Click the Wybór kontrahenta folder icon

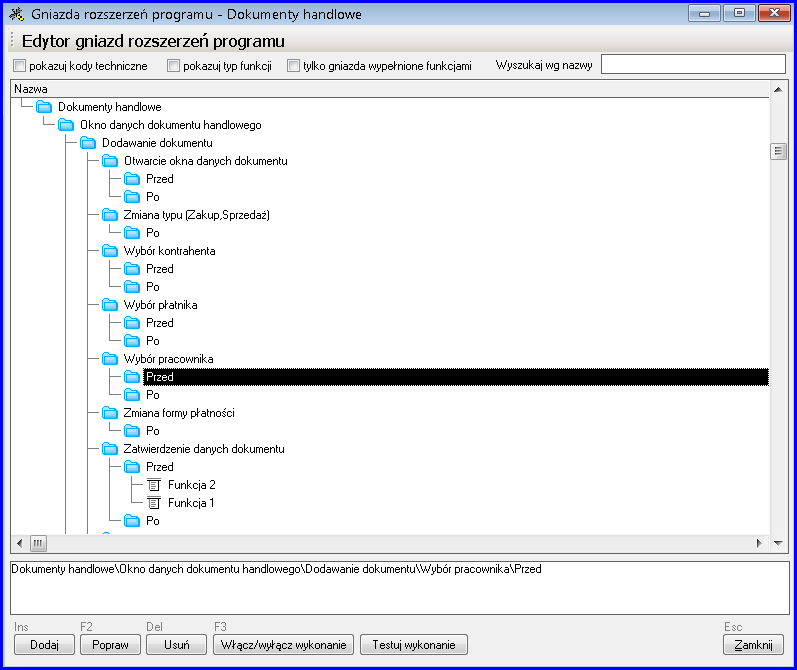(x=110, y=251)
